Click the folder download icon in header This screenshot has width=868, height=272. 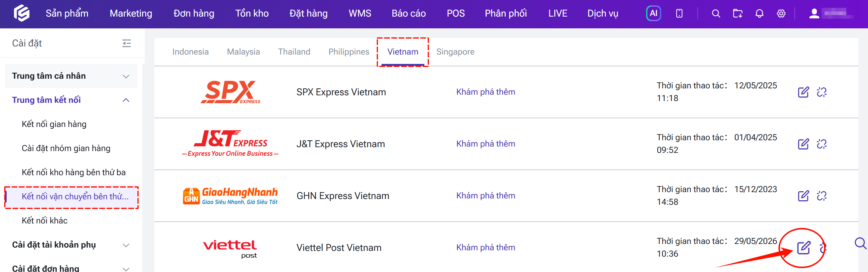[737, 14]
